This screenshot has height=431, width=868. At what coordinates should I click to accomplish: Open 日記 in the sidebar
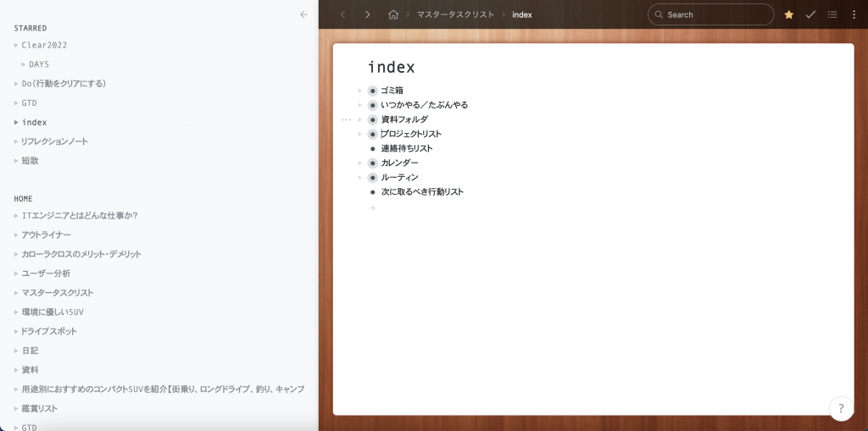coord(30,351)
